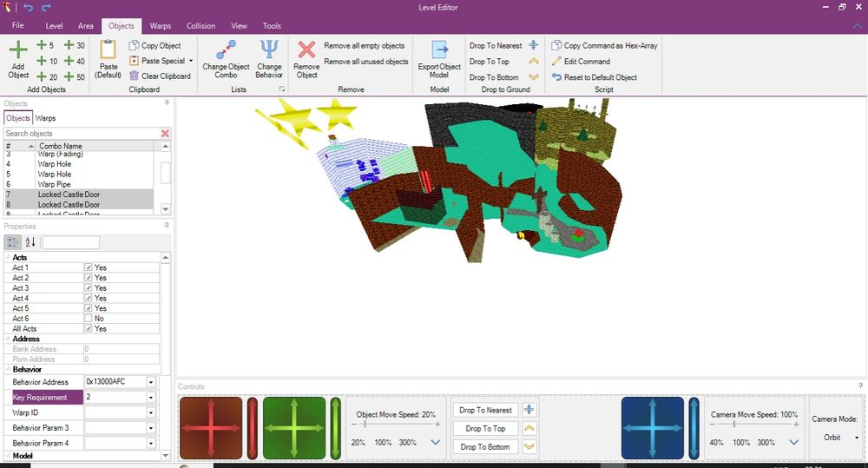Open the Behavior Address dropdown
The height and width of the screenshot is (468, 868).
pos(150,382)
